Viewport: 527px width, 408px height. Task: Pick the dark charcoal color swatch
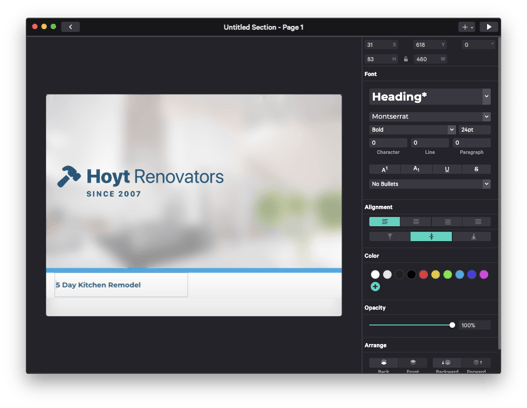point(399,275)
